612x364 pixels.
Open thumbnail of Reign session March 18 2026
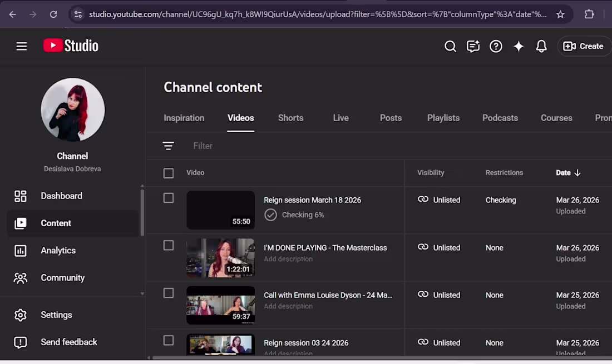[x=220, y=210]
